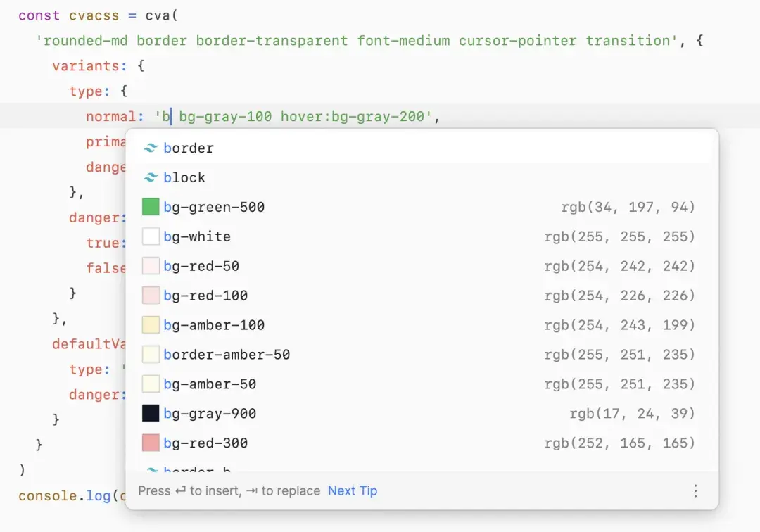The width and height of the screenshot is (760, 532).
Task: Select border-amber-50 in the autocomplete popup
Action: point(422,354)
